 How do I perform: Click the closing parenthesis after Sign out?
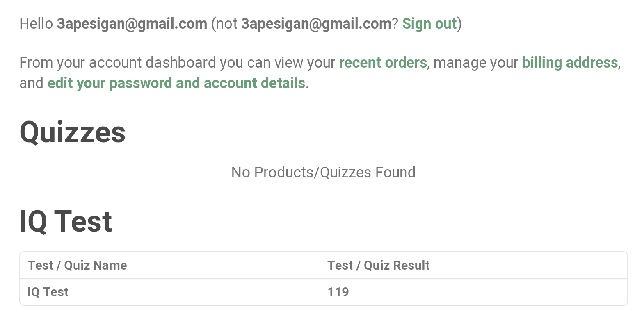(459, 24)
